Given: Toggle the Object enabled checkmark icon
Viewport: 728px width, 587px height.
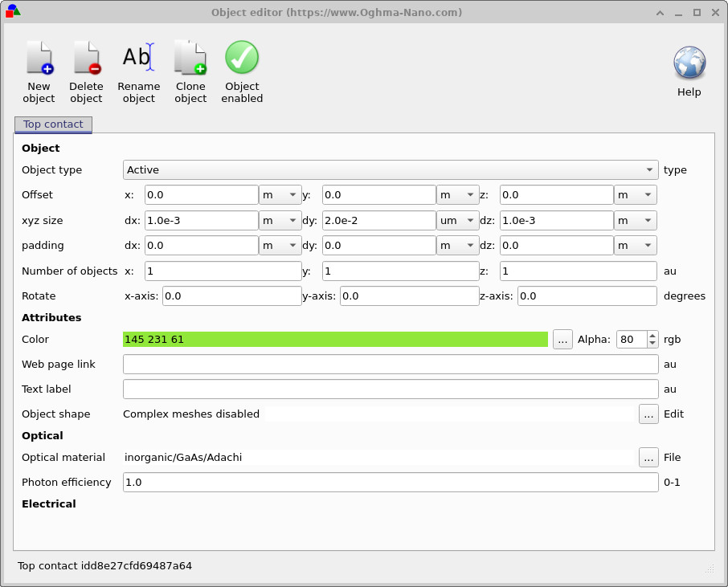Looking at the screenshot, I should coord(241,56).
